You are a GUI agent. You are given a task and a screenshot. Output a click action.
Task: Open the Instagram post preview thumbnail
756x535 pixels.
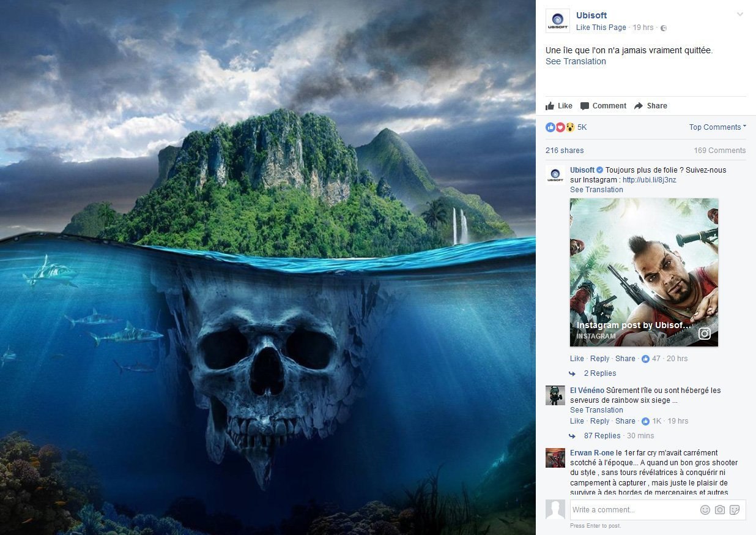coord(644,272)
